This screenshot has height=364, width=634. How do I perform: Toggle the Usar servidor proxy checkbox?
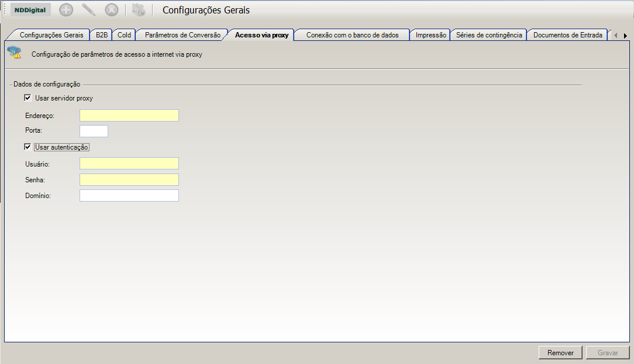coord(27,98)
